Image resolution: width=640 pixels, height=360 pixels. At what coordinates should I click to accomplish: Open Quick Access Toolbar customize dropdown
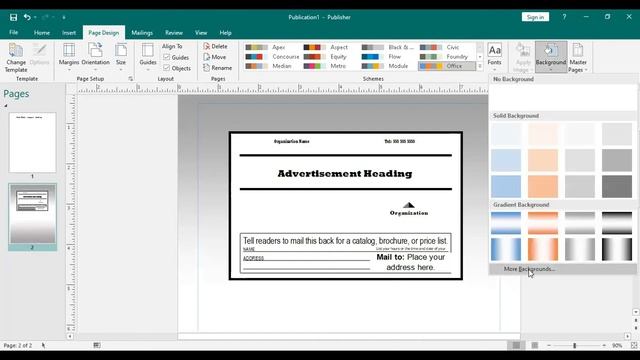[x=64, y=17]
